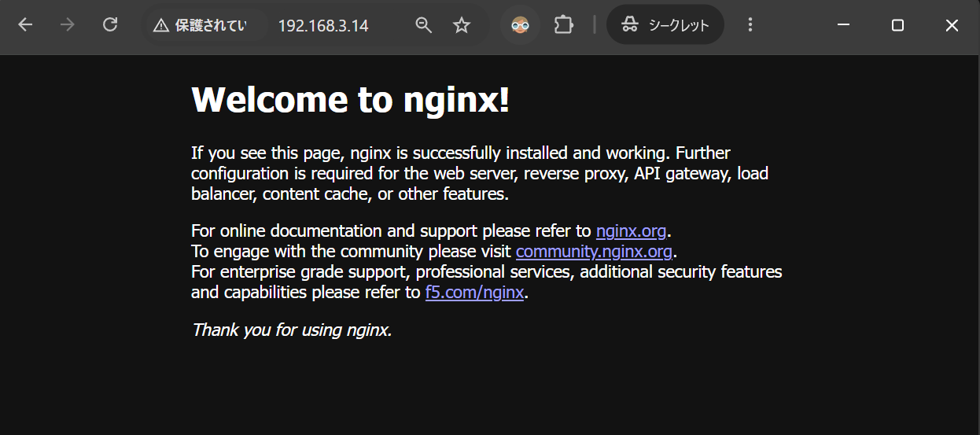Open the zoom magnifier in the address bar

coord(424,25)
